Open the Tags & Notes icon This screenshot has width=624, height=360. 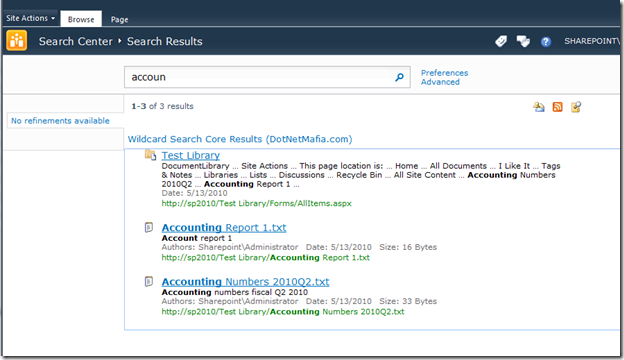click(x=523, y=41)
